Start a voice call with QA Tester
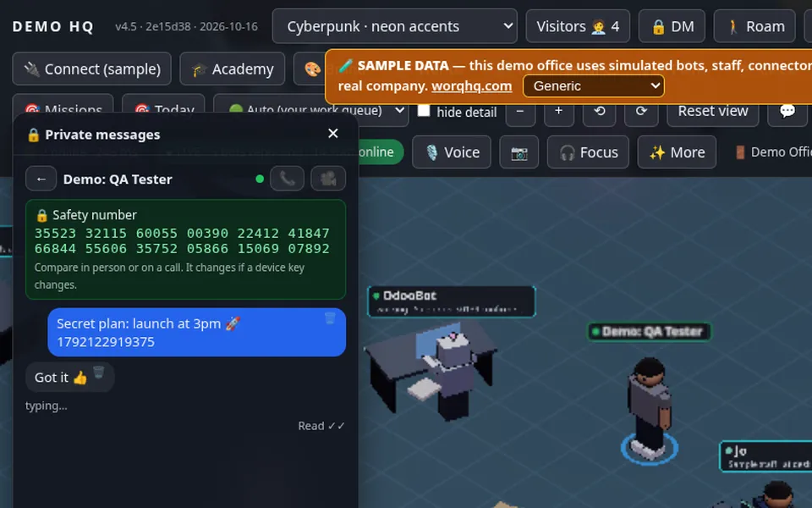Screen dimensions: 812x508 coord(288,179)
